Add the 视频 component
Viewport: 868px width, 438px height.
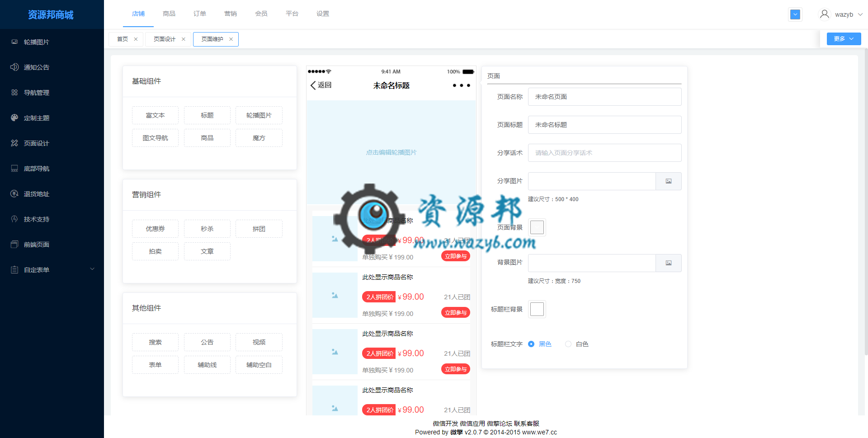[x=259, y=342]
